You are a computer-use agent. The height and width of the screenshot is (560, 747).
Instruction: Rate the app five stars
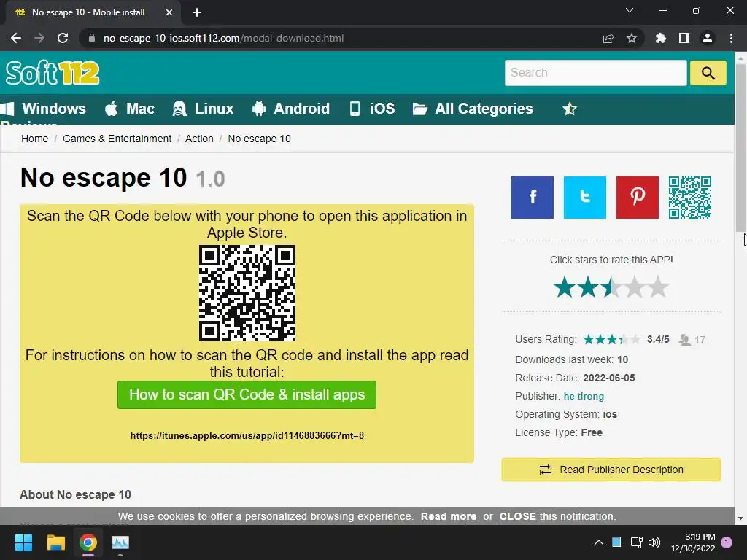[x=658, y=287]
